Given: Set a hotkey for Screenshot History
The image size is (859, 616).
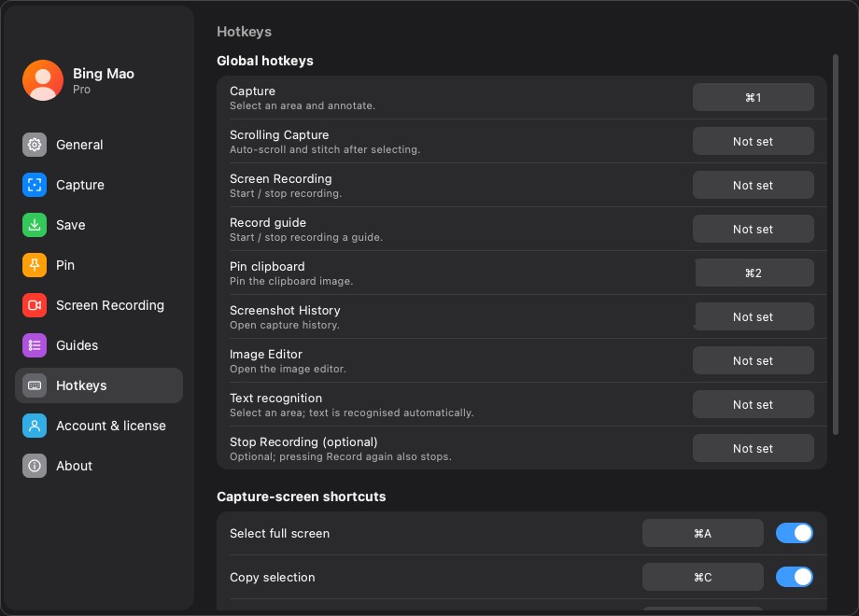Looking at the screenshot, I should pyautogui.click(x=753, y=316).
